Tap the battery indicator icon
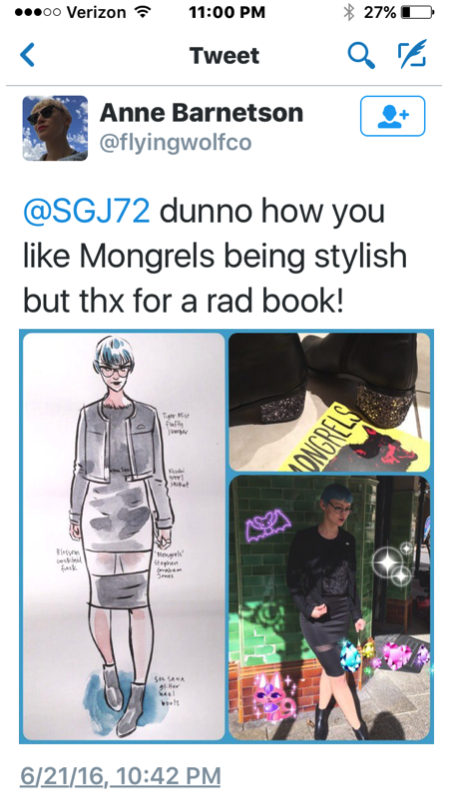The width and height of the screenshot is (451, 800). pos(417,13)
